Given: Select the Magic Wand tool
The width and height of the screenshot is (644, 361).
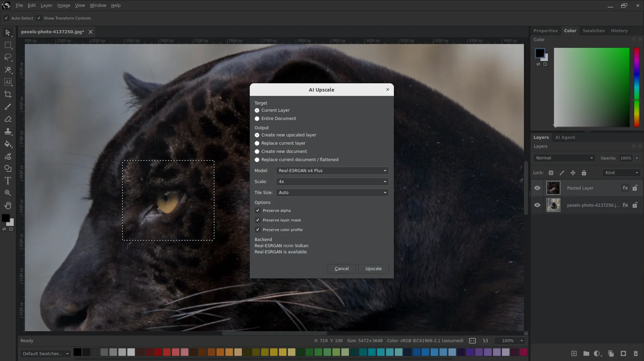Looking at the screenshot, I should (x=8, y=70).
